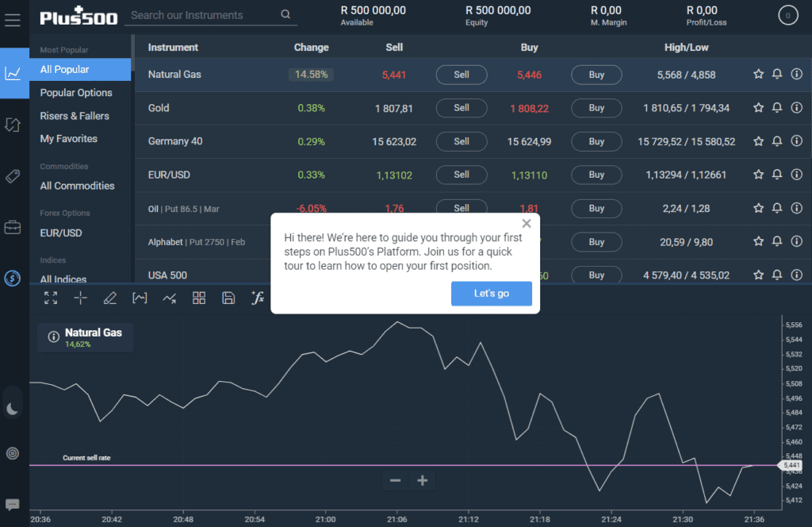Click the chart fullscreen expand icon

(51, 298)
